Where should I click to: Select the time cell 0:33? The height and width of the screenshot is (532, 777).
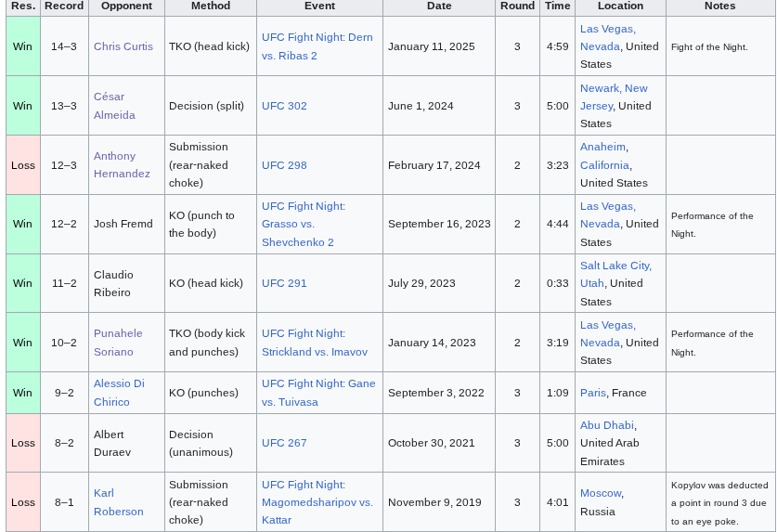(x=558, y=283)
